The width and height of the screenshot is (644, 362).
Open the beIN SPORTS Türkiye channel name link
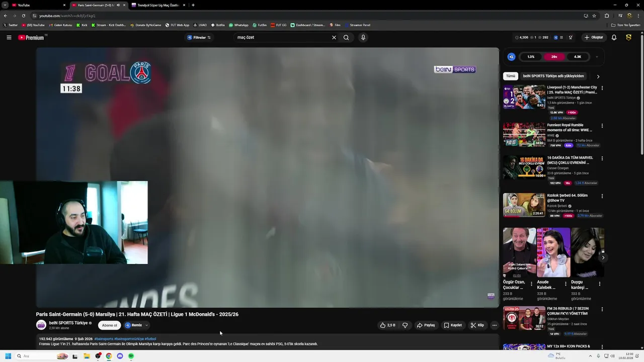(68, 323)
